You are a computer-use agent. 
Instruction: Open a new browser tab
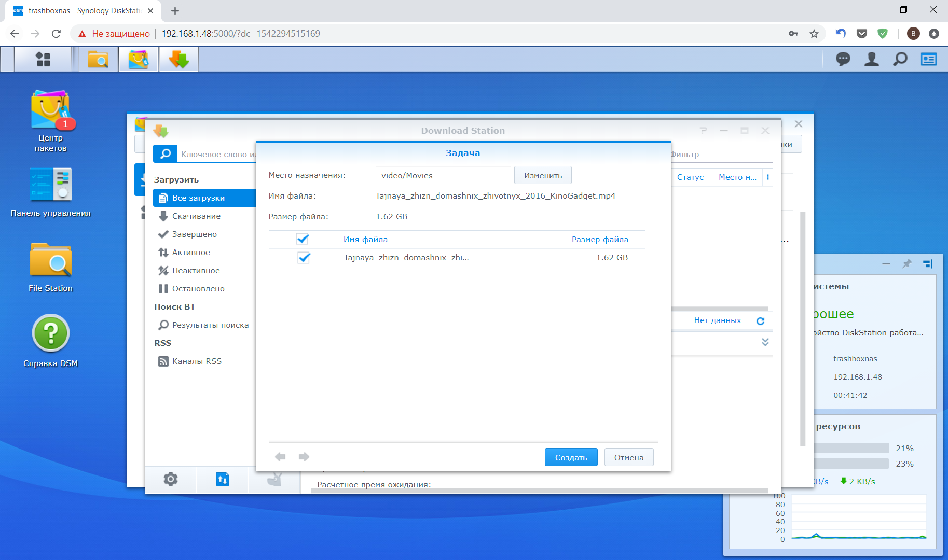(x=175, y=11)
